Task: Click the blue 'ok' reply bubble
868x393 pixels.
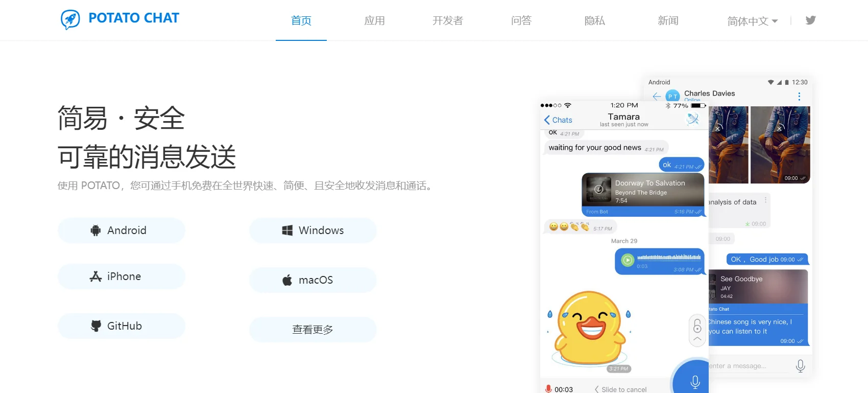Action: (682, 165)
